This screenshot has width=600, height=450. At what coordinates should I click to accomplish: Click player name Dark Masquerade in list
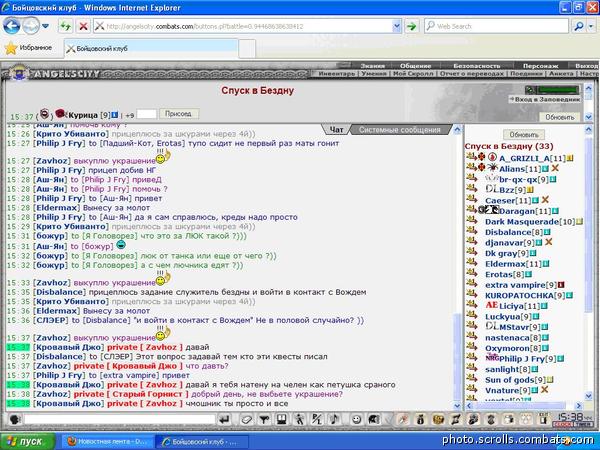(522, 222)
